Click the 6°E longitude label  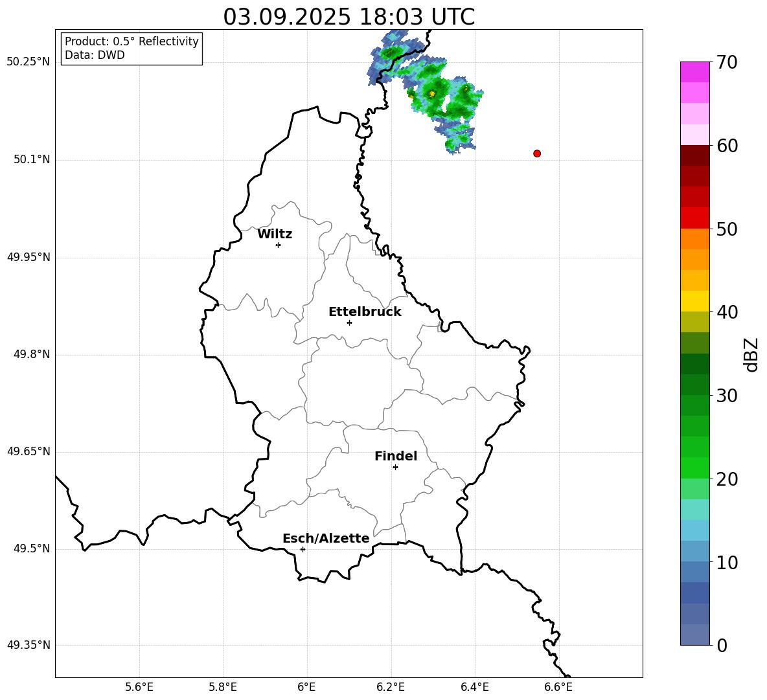306,687
